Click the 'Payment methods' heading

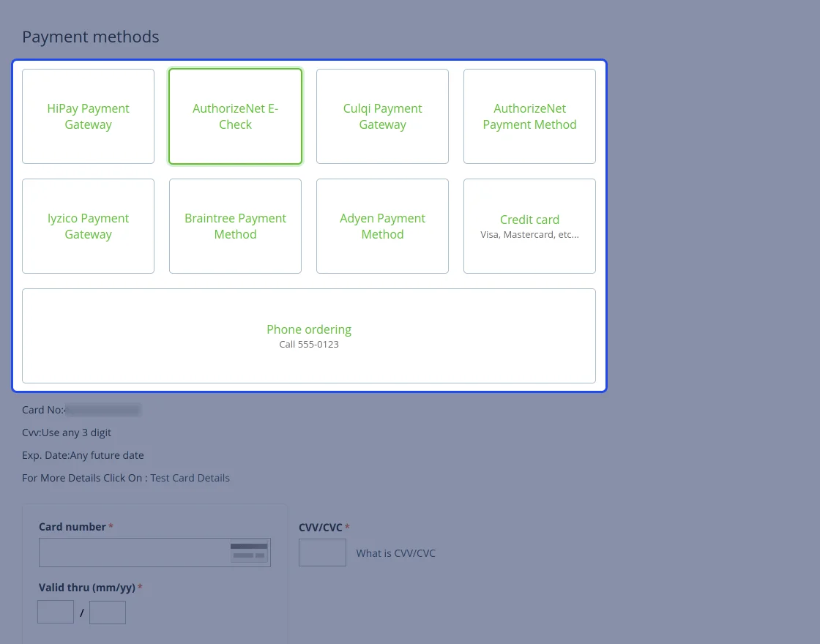(x=91, y=37)
